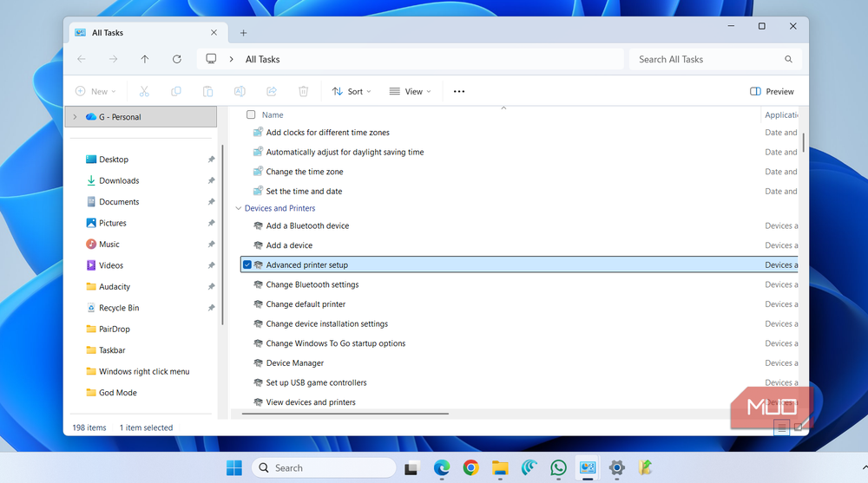868x483 pixels.
Task: Click the Paste clipboard icon
Action: (x=207, y=91)
